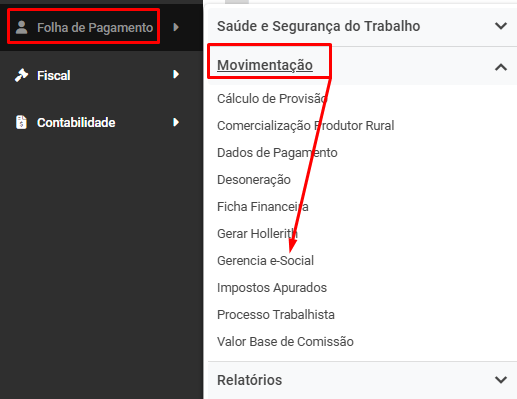Click the Contabilidade document icon
This screenshot has height=399, width=517.
point(22,122)
